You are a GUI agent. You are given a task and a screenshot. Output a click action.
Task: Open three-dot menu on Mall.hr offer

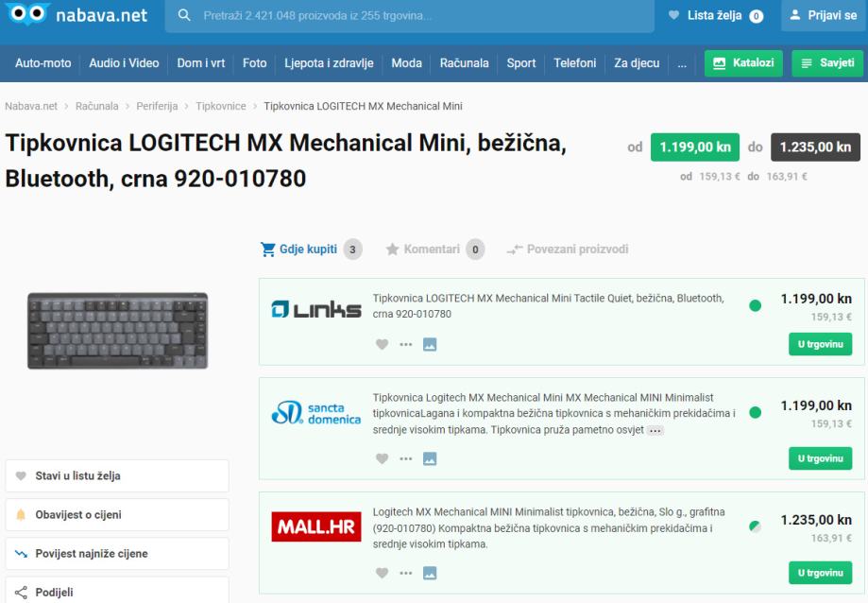(406, 573)
